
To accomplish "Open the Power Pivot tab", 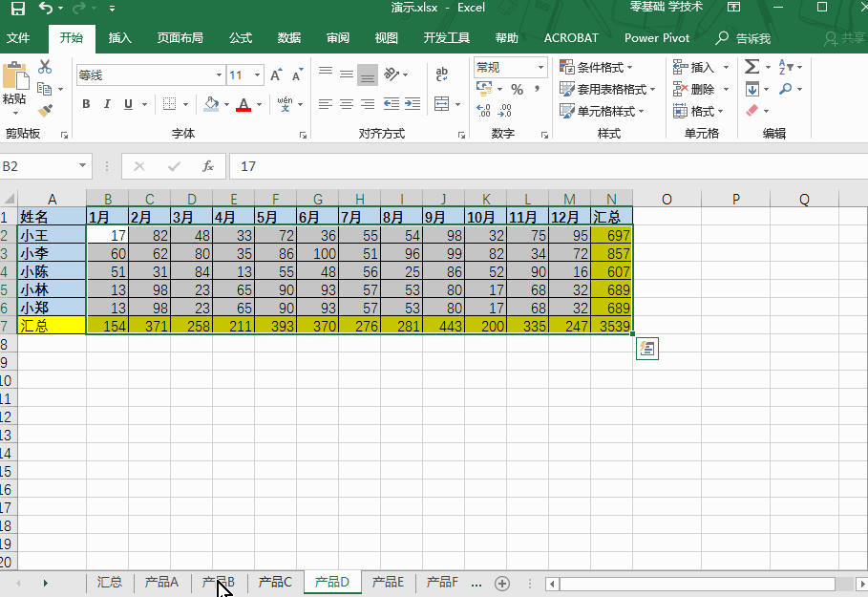I will pyautogui.click(x=657, y=38).
